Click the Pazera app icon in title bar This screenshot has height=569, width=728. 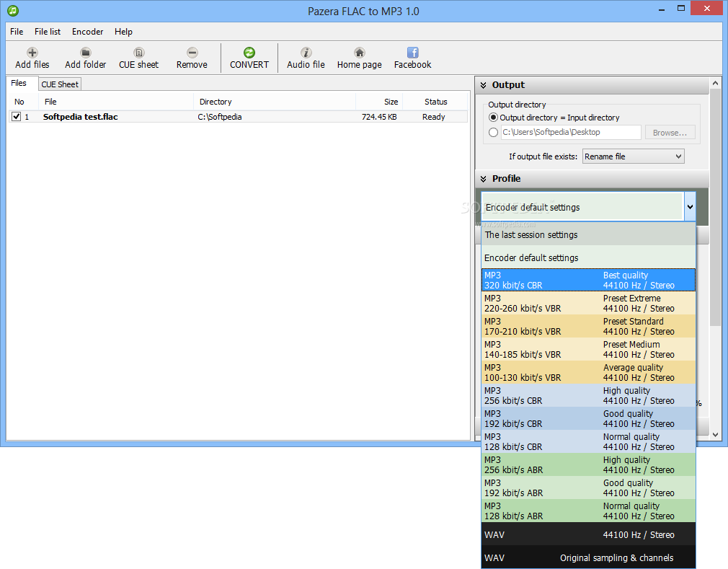[13, 10]
